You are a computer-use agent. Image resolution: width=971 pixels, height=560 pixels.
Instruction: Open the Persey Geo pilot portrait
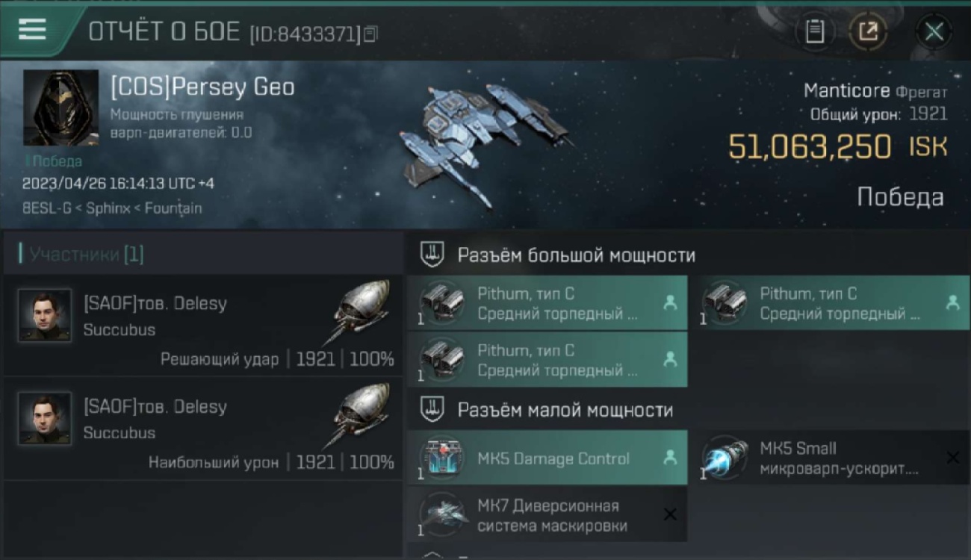click(61, 108)
